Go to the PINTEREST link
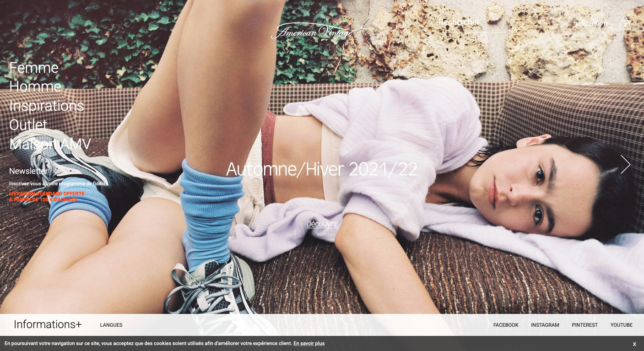The height and width of the screenshot is (351, 644). pyautogui.click(x=584, y=325)
